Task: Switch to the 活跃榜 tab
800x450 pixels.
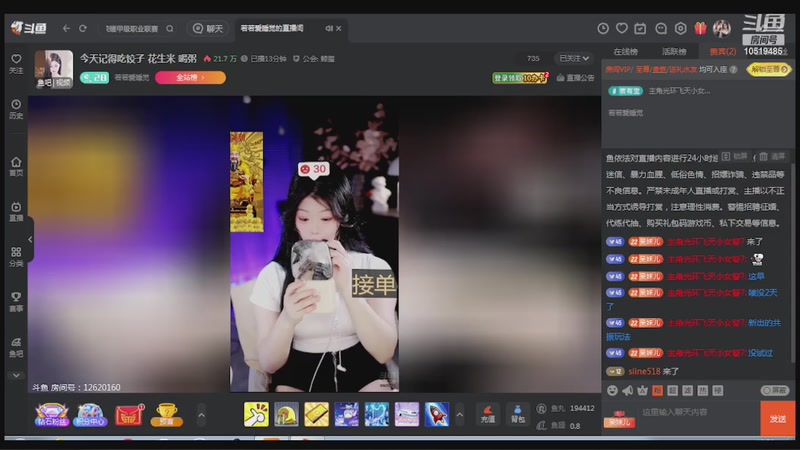Action: (x=673, y=52)
